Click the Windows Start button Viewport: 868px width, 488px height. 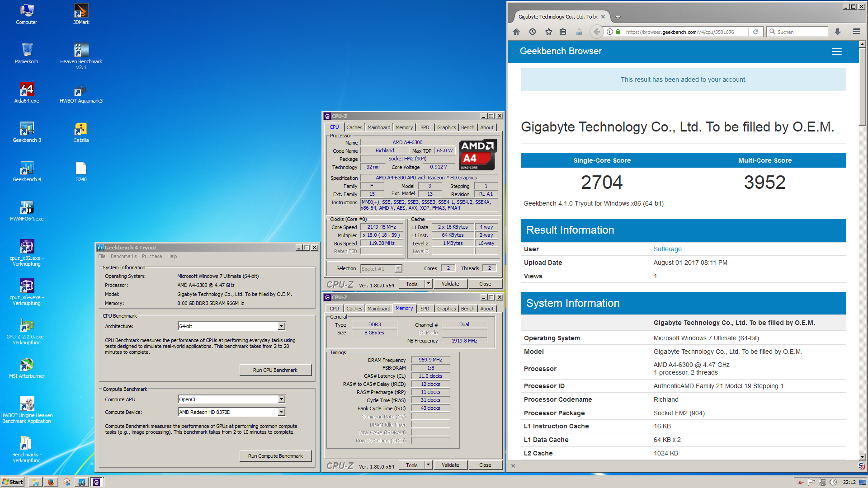pos(13,482)
